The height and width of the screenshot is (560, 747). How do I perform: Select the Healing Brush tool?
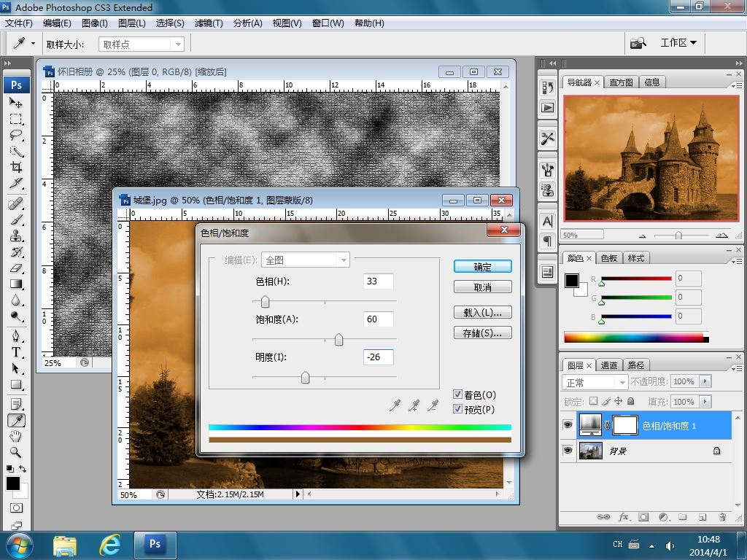[x=16, y=204]
